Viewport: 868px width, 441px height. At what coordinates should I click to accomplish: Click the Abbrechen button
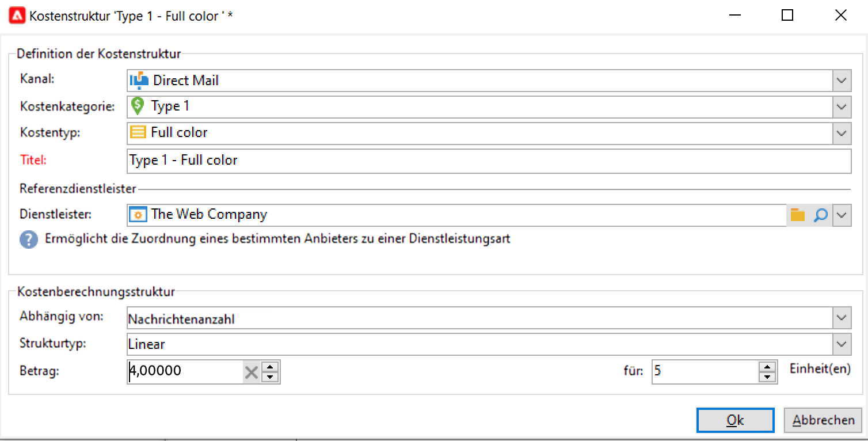click(x=823, y=420)
